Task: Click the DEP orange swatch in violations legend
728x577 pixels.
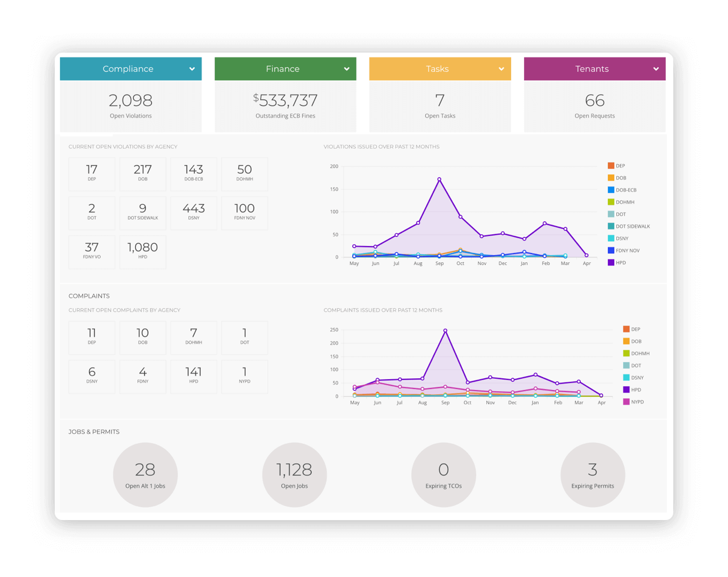Action: click(x=611, y=165)
